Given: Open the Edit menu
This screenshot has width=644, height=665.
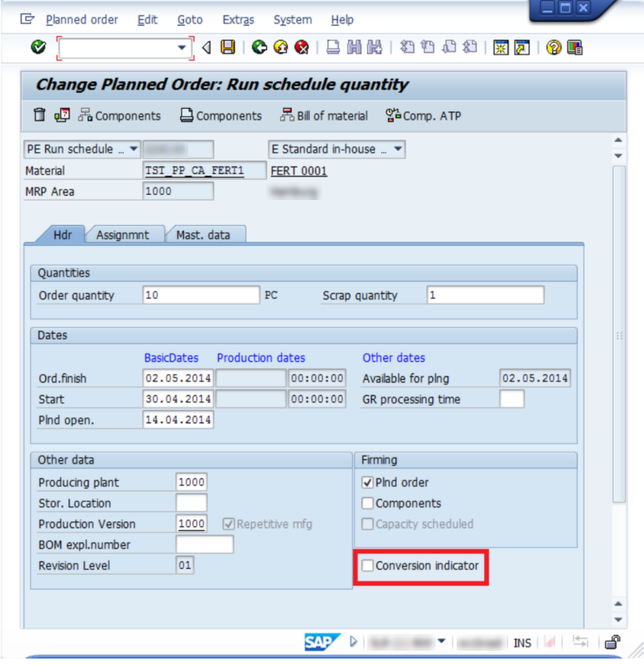Looking at the screenshot, I should point(147,19).
